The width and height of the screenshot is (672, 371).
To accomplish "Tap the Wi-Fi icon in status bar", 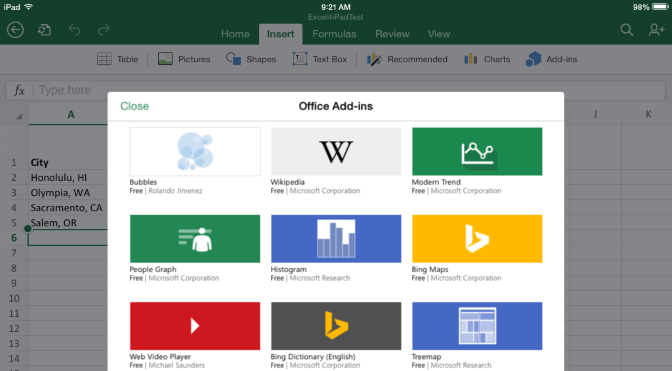I will pyautogui.click(x=29, y=7).
